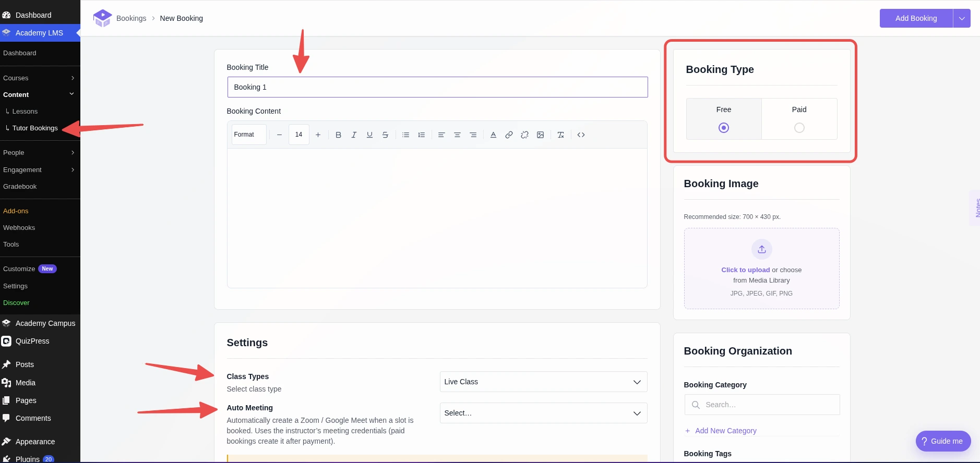The image size is (980, 463).
Task: Center align text in editor
Action: coord(457,135)
